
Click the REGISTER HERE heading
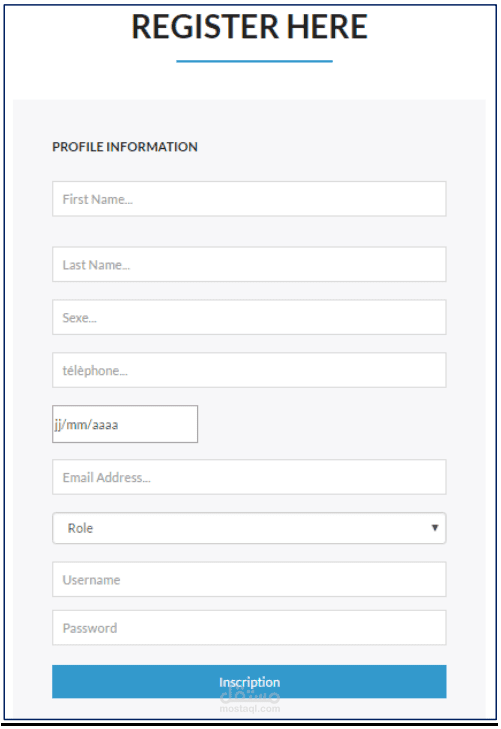pyautogui.click(x=250, y=27)
